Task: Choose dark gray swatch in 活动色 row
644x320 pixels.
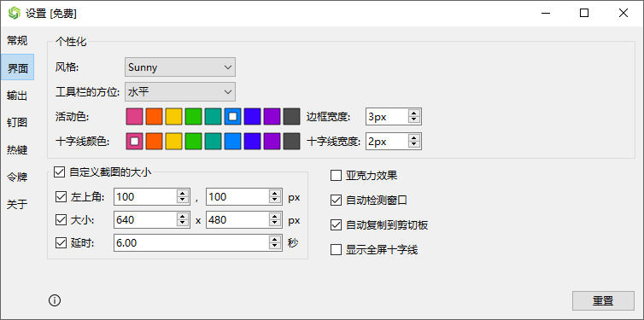Action: point(292,117)
